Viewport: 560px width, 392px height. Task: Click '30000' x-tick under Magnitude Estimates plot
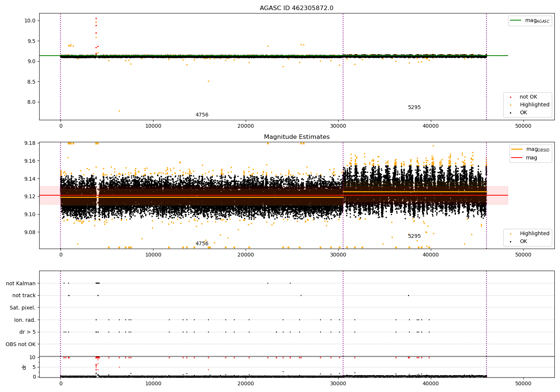338,255
